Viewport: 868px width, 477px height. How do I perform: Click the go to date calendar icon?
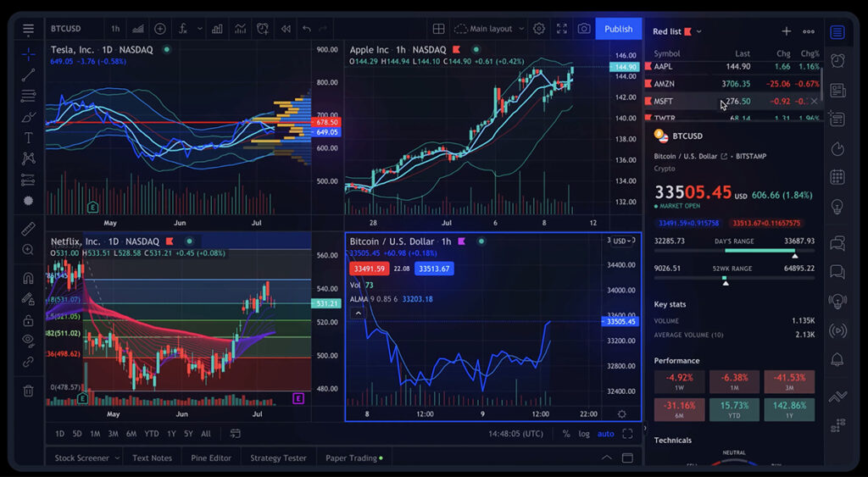(236, 434)
